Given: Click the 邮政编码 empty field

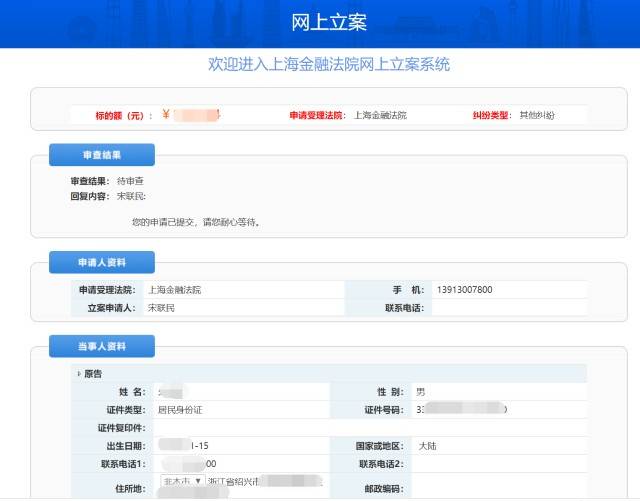Looking at the screenshot, I should tap(498, 488).
